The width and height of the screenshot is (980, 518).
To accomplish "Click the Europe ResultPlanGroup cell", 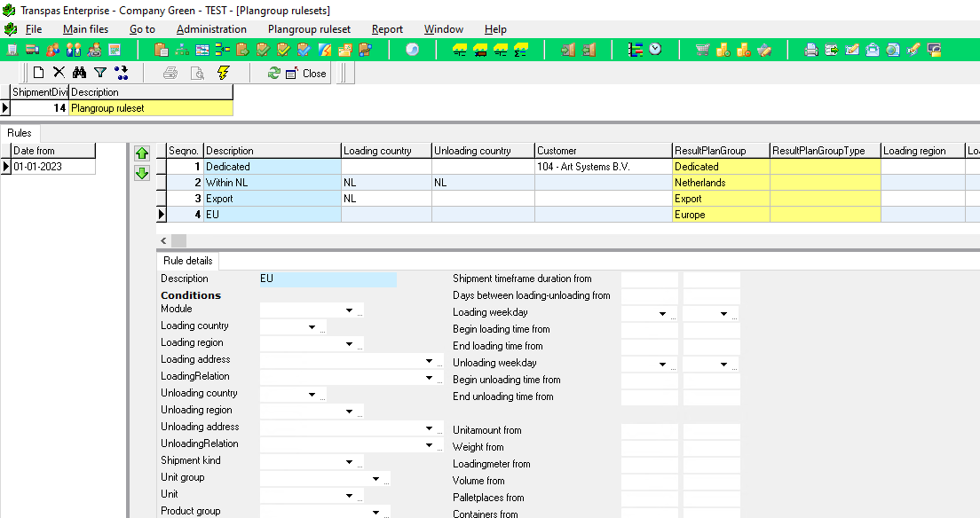I will [722, 215].
